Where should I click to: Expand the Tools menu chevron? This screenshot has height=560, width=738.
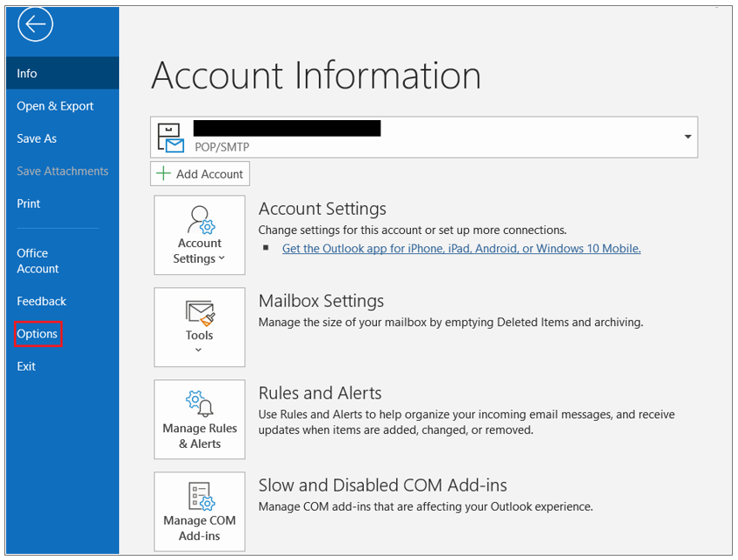tap(199, 350)
